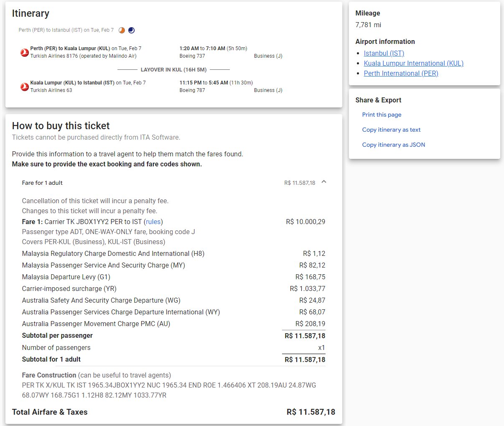This screenshot has height=426, width=504.
Task: Click 'Subtotal for 1 adult' label
Action: [x=51, y=359]
